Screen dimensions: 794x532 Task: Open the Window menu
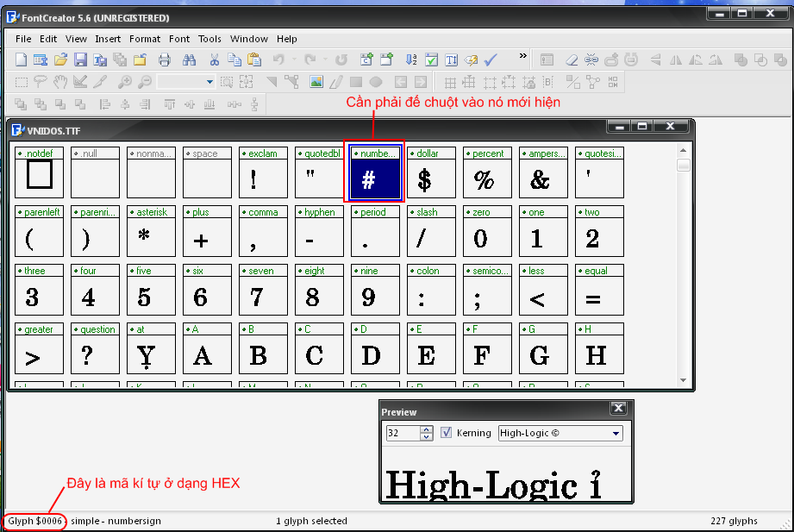(x=248, y=39)
